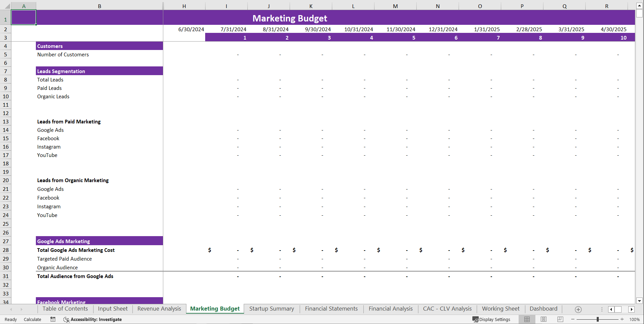Image resolution: width=644 pixels, height=324 pixels.
Task: Click vertical scrollbar down arrow
Action: click(x=639, y=301)
